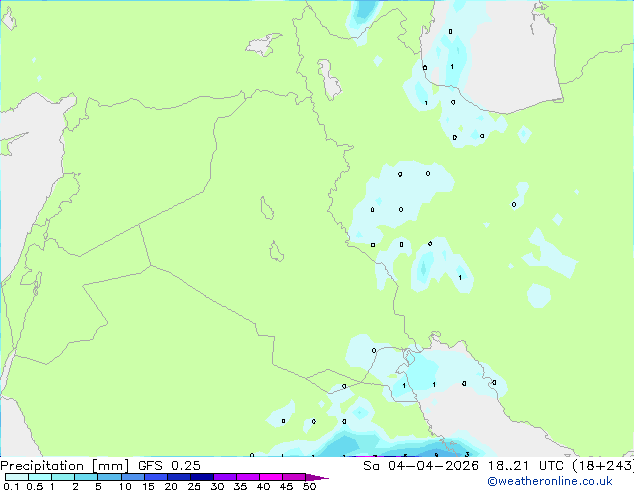Click the '18..21 UTC' time range text
Screen dimensions: 634x490
[525, 466]
